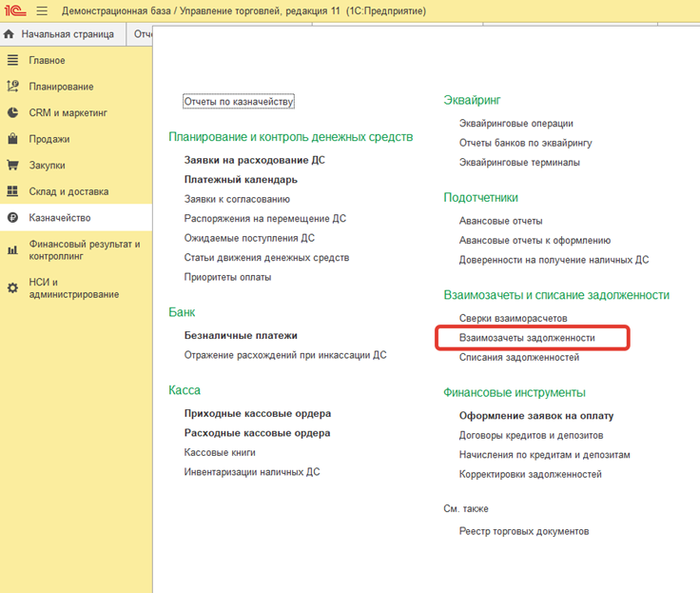Open Платежный календарь
Screen dimensions: 700x593
pos(241,180)
